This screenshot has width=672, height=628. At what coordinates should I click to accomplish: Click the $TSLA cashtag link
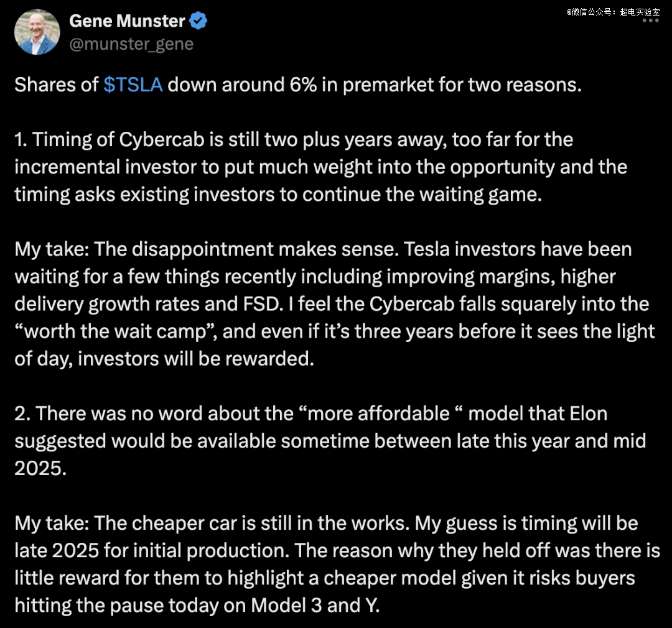(x=133, y=85)
